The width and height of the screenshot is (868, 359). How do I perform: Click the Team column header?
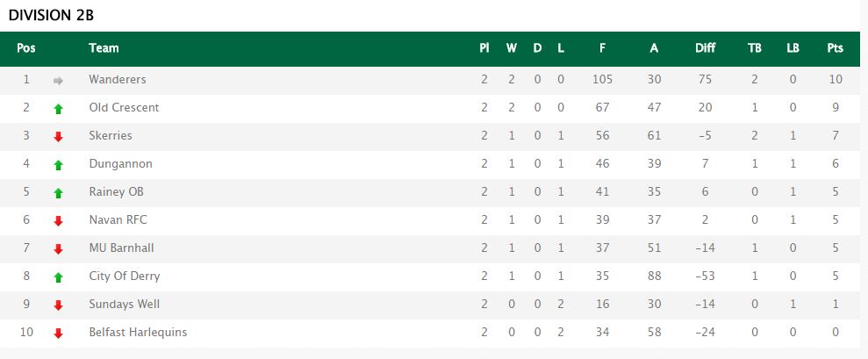click(x=104, y=48)
